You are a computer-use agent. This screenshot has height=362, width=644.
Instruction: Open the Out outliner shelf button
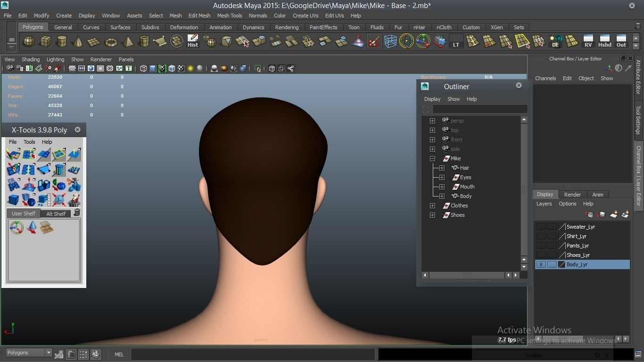tap(621, 41)
